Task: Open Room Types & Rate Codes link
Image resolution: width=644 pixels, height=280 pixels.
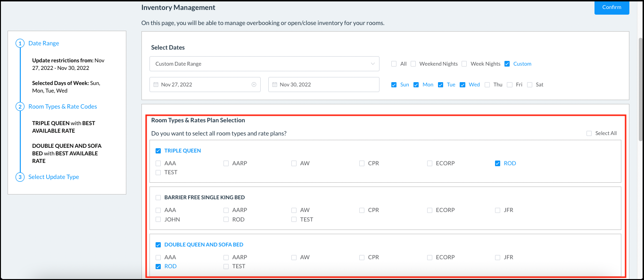Action: 63,106
